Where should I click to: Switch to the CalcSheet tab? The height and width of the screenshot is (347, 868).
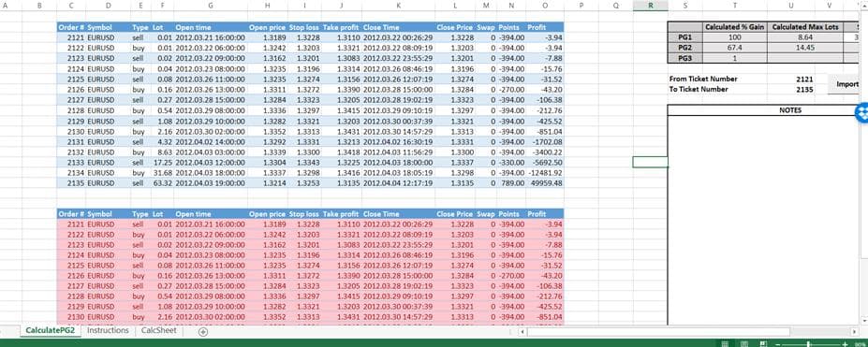(159, 330)
